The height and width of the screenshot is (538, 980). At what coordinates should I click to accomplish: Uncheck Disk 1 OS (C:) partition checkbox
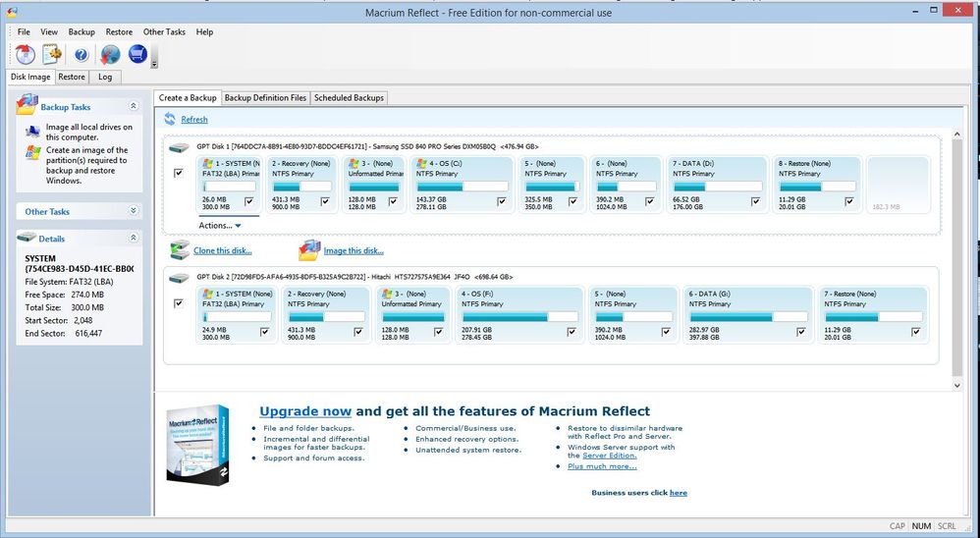point(502,201)
